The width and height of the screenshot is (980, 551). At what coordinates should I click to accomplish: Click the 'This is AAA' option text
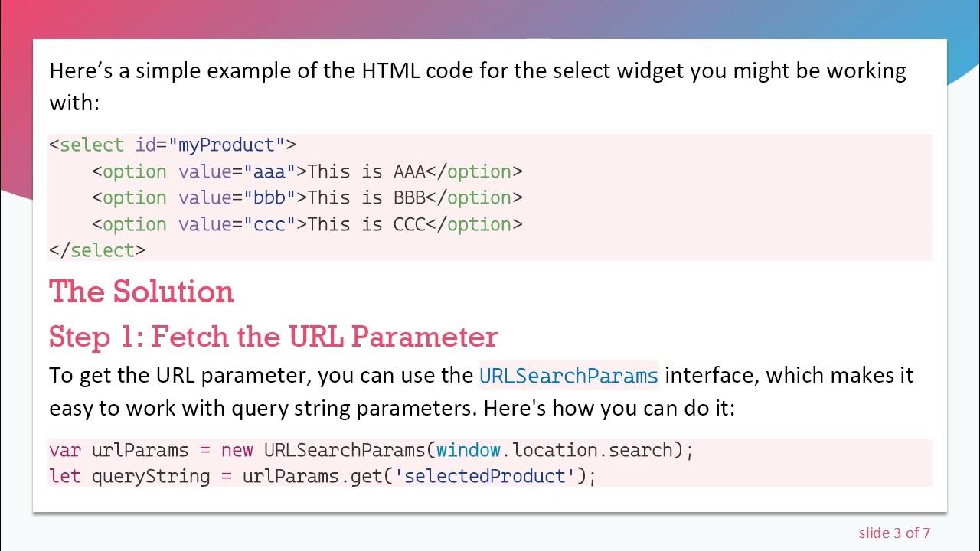point(366,171)
